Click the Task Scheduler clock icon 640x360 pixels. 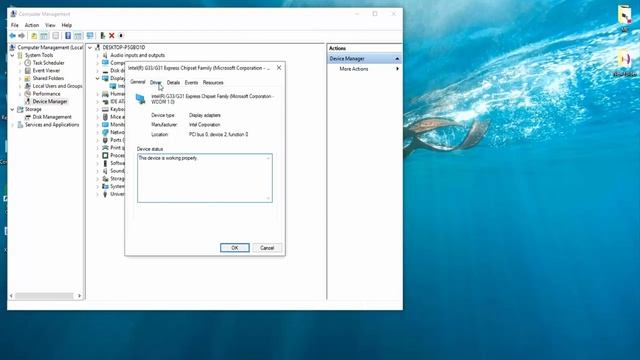(x=28, y=63)
